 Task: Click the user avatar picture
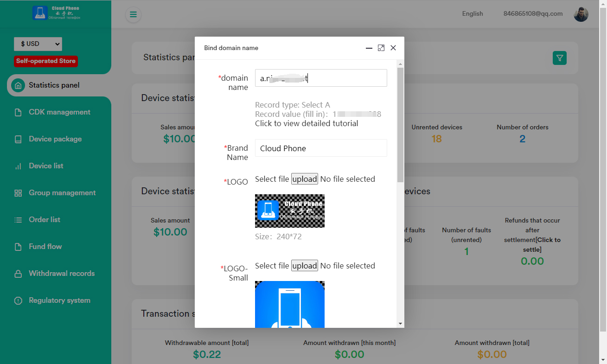click(x=581, y=14)
